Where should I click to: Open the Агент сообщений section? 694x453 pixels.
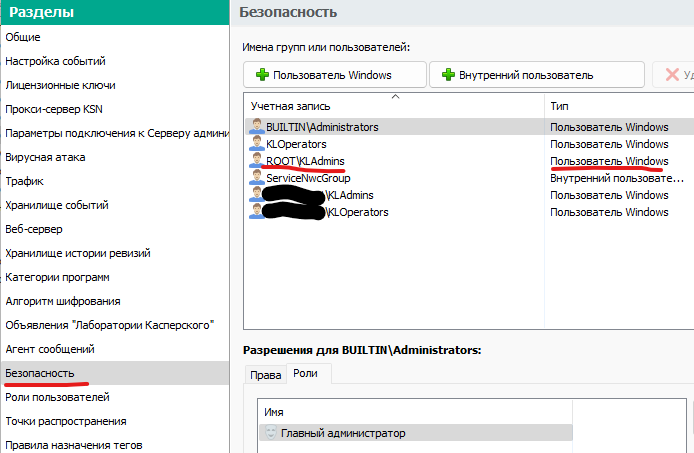(50, 349)
